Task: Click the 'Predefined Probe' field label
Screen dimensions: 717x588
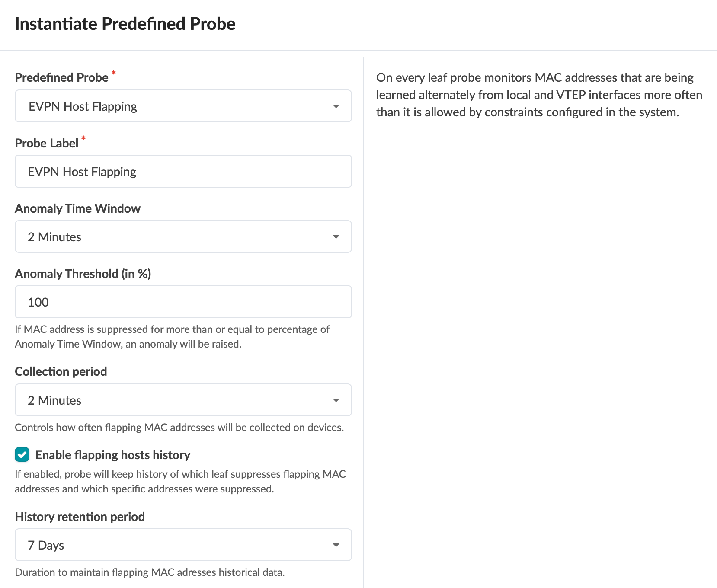Action: pos(61,77)
